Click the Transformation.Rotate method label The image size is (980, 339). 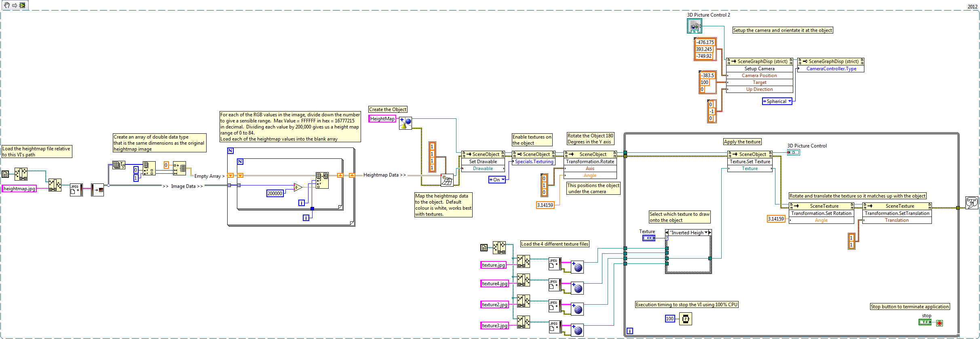pyautogui.click(x=590, y=162)
